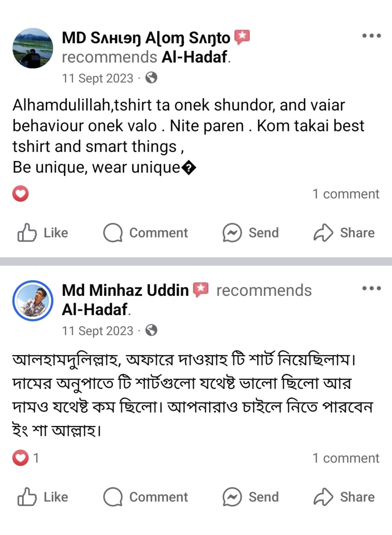Screen dimensions: 392x535
Task: Comment on Md Minhaz Uddin's post
Action: pos(146,497)
